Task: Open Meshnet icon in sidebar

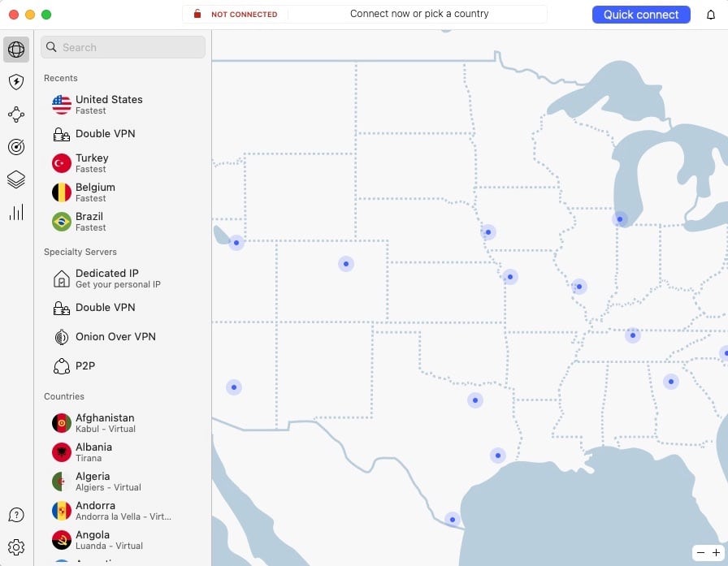Action: [16, 114]
